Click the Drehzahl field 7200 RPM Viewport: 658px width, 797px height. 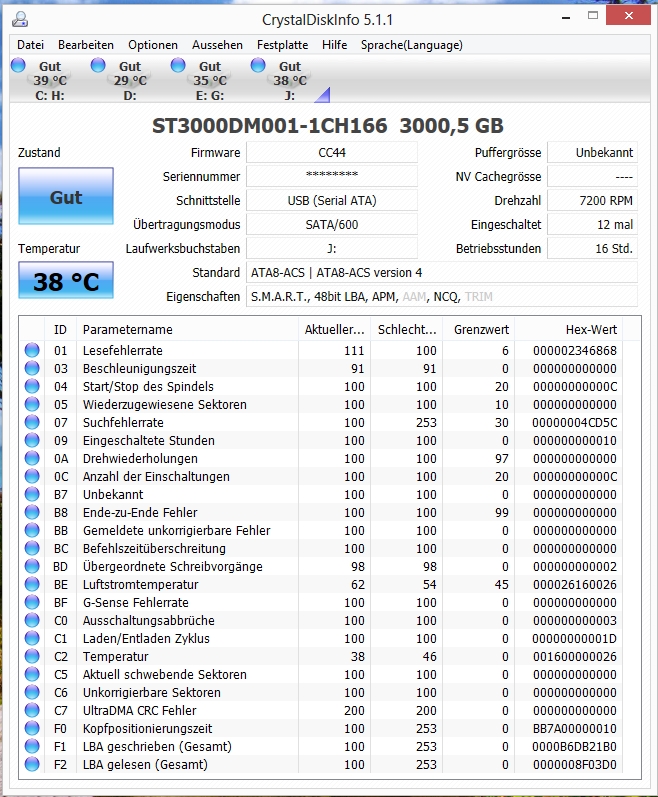coord(592,200)
